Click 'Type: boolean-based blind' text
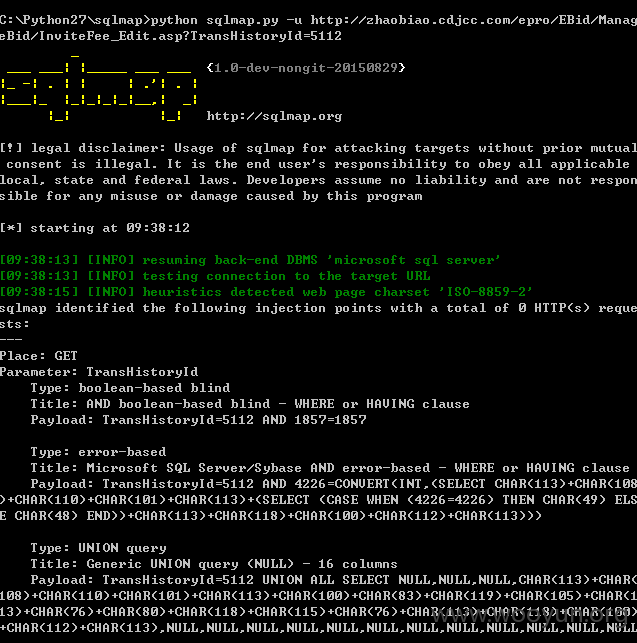 pos(130,388)
